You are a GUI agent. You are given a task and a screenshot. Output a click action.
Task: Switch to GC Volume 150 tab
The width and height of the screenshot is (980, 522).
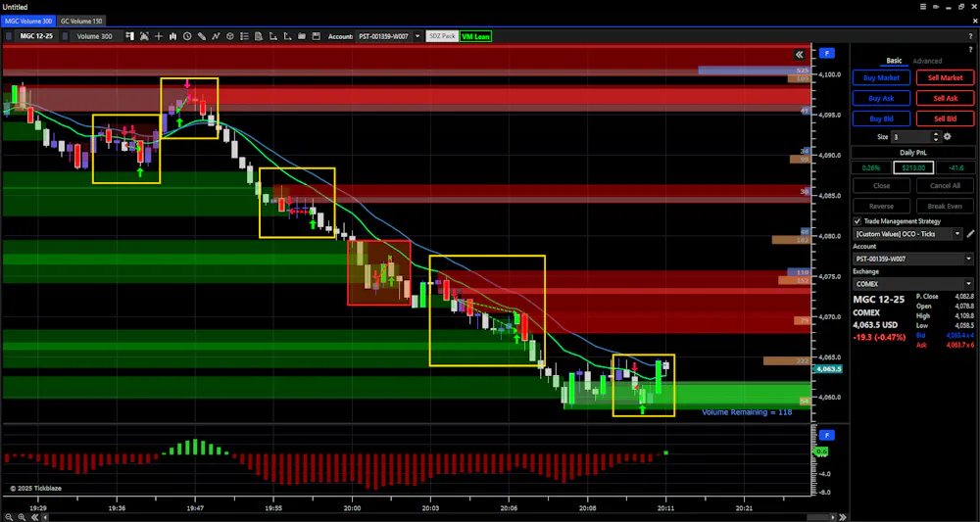81,21
